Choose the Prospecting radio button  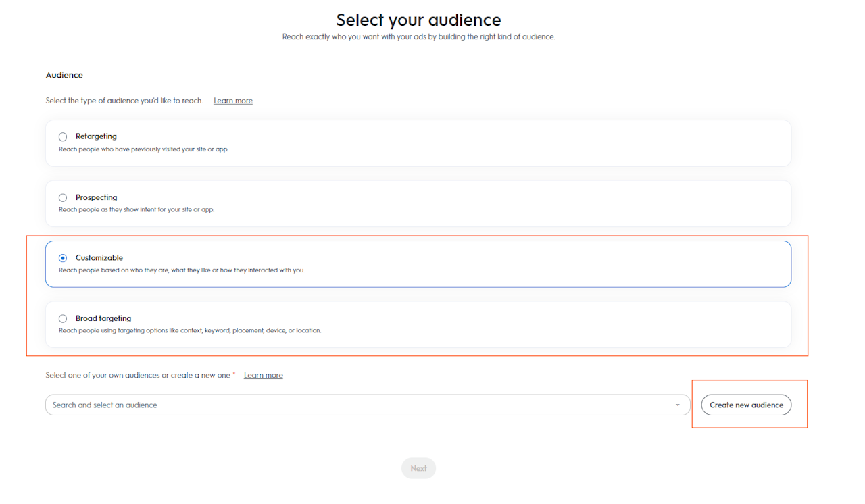63,198
